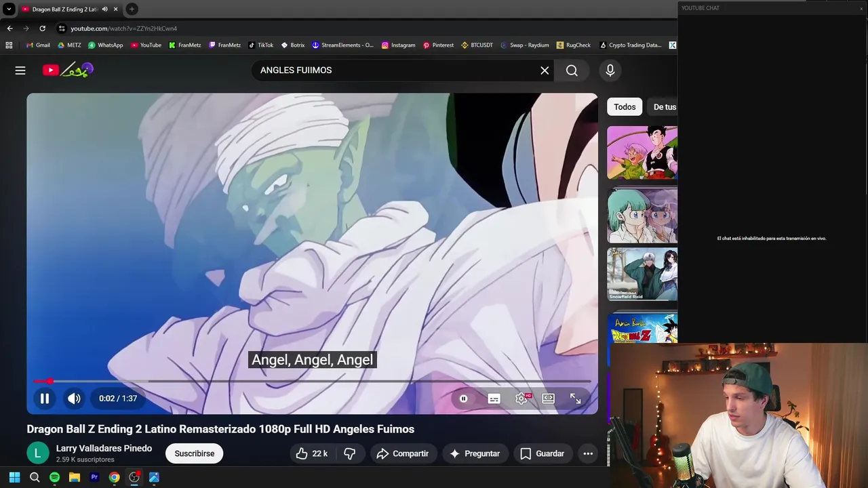Open the Compartir share dialog
Viewport: 868px width, 488px height.
[x=403, y=453]
